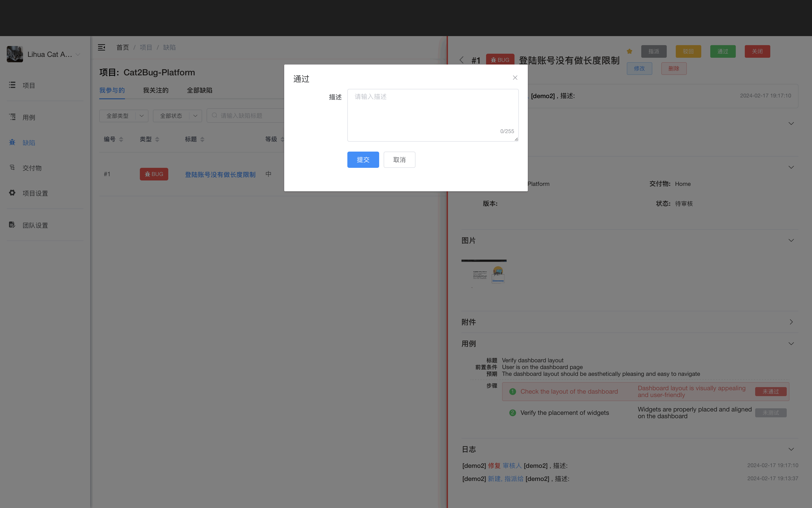Click the indented-list icon beside 用例
The width and height of the screenshot is (812, 508).
[12, 117]
